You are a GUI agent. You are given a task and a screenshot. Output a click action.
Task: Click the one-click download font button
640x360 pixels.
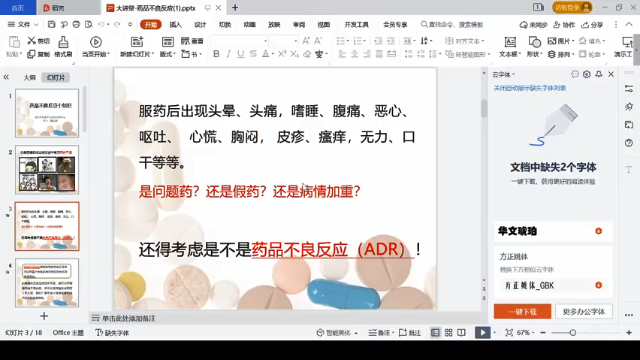[x=522, y=311]
